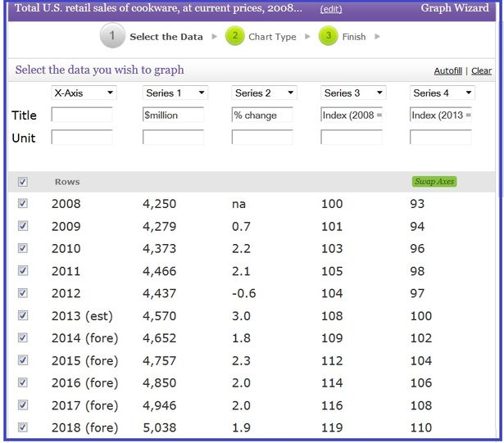This screenshot has height=443, width=504.
Task: Expand the Series 2 dropdown
Action: click(x=264, y=93)
